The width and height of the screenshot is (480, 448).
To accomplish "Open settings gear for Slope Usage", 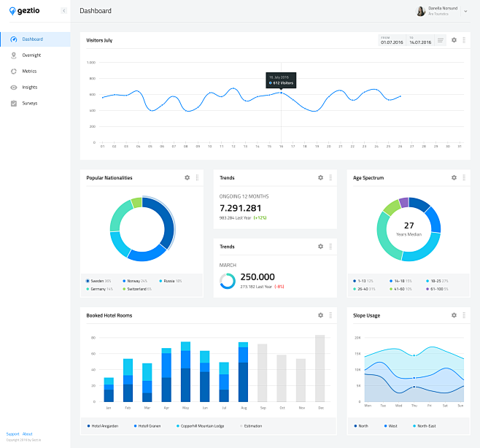I will coord(454,315).
